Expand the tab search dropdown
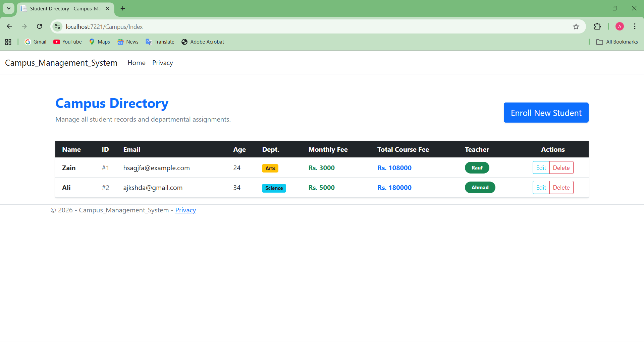Viewport: 644px width, 342px height. click(x=9, y=8)
